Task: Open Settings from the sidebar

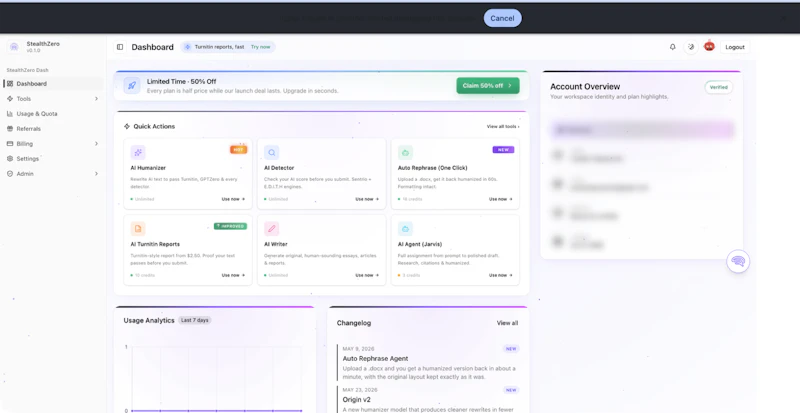Action: point(53,159)
